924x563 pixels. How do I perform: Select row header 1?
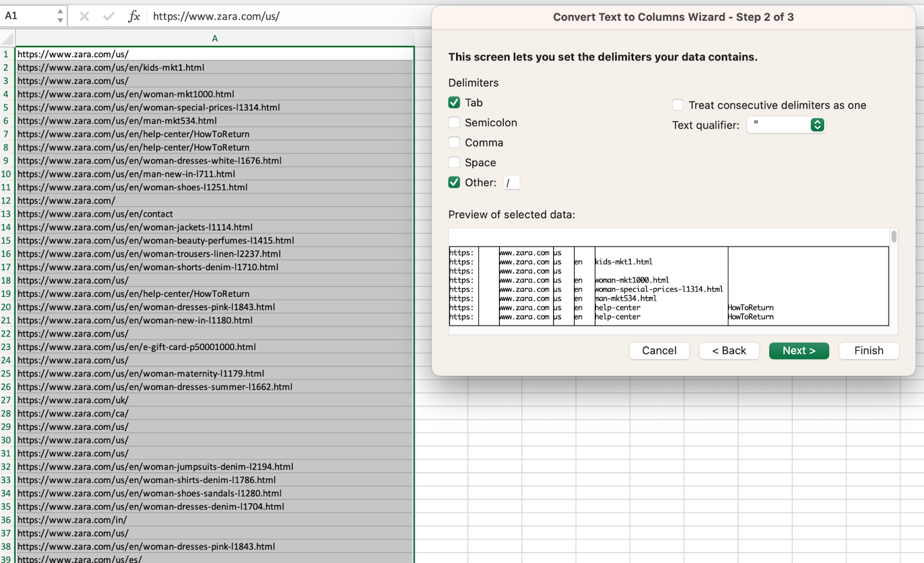7,54
